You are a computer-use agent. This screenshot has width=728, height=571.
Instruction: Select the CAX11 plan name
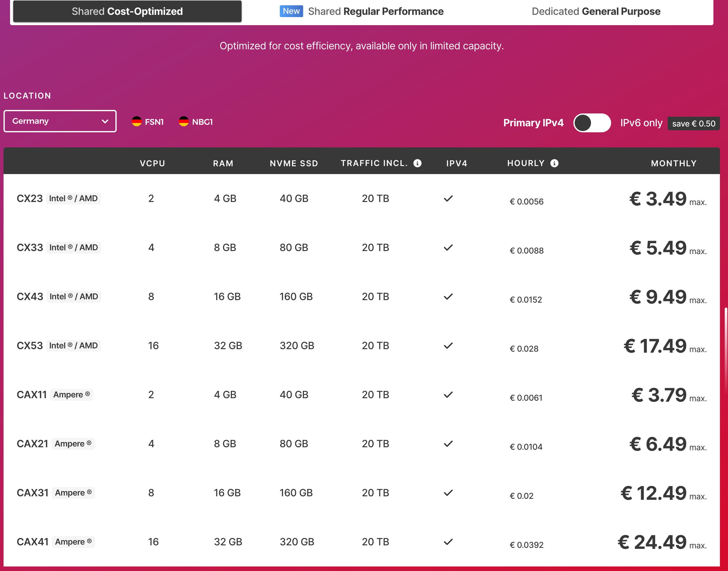coord(32,395)
